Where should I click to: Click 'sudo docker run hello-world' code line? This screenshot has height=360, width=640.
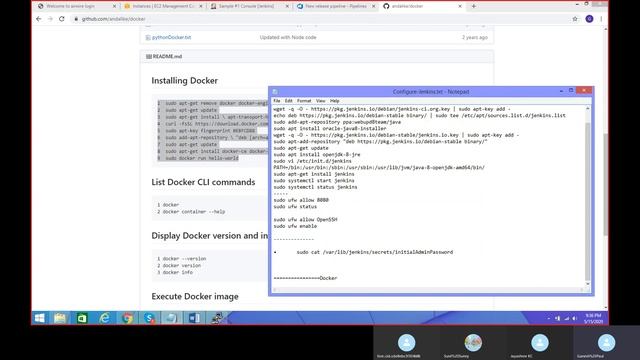(x=202, y=158)
